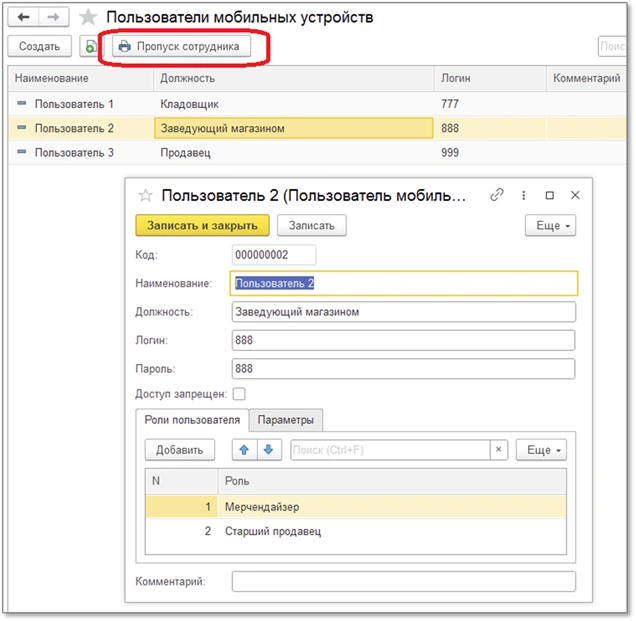Open the vertical dots menu in dialog title

[523, 196]
